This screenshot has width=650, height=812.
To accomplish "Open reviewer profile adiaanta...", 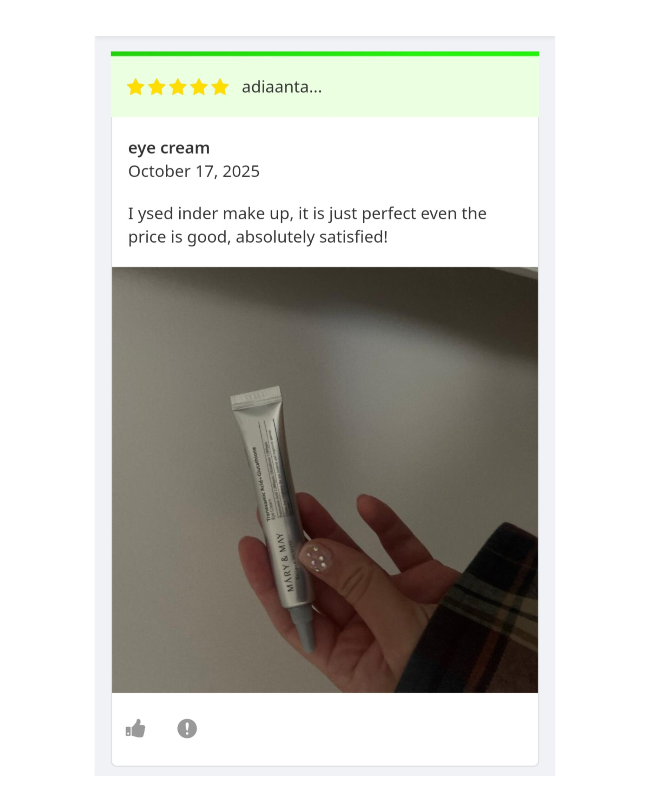I will pyautogui.click(x=282, y=87).
